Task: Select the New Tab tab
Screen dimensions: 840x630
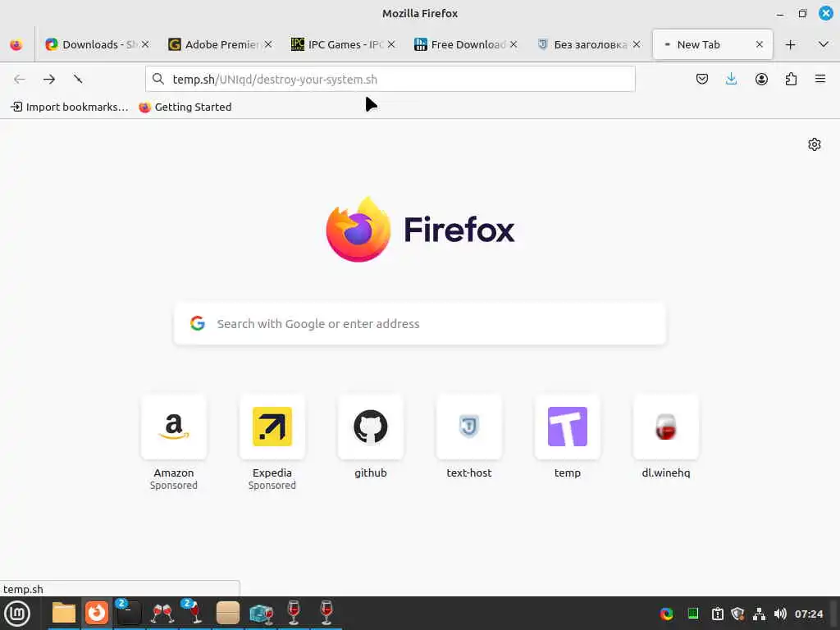Action: click(x=712, y=44)
